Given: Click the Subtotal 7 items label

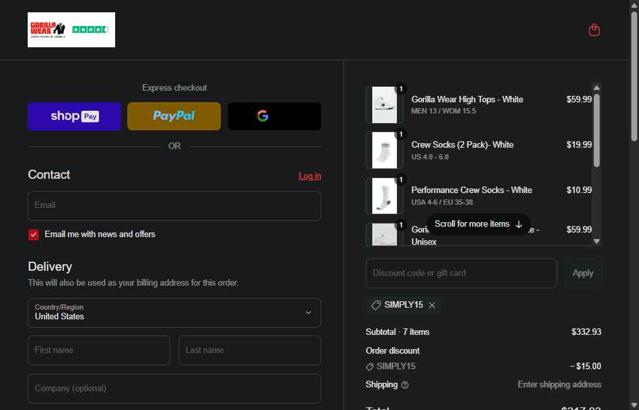Looking at the screenshot, I should [397, 332].
